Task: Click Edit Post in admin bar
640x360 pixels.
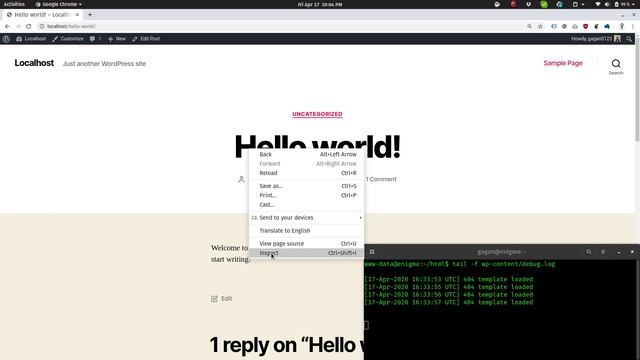Action: point(146,39)
